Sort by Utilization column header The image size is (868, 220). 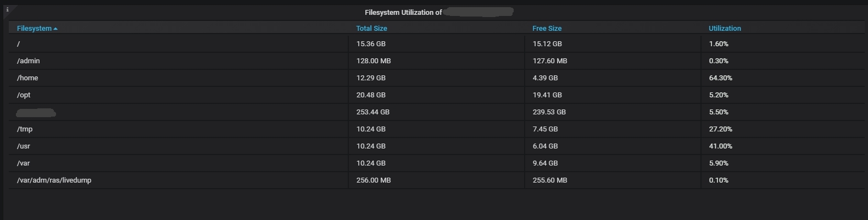click(x=725, y=29)
